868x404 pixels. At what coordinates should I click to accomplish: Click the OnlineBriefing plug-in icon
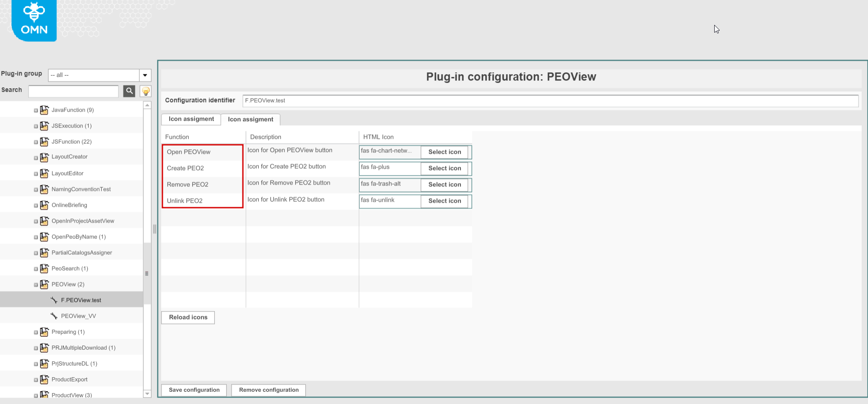click(x=44, y=205)
